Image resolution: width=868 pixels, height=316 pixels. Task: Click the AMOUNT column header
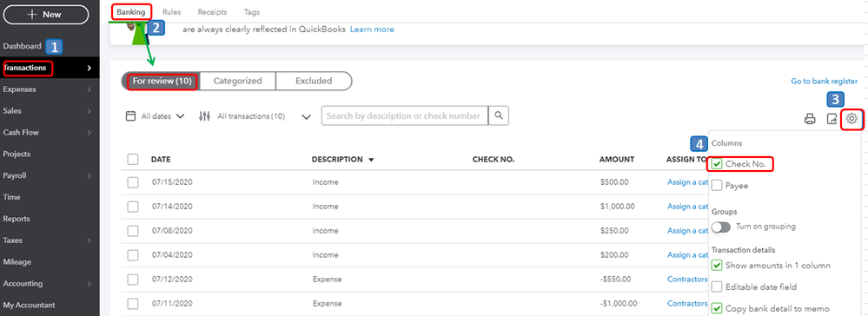617,160
